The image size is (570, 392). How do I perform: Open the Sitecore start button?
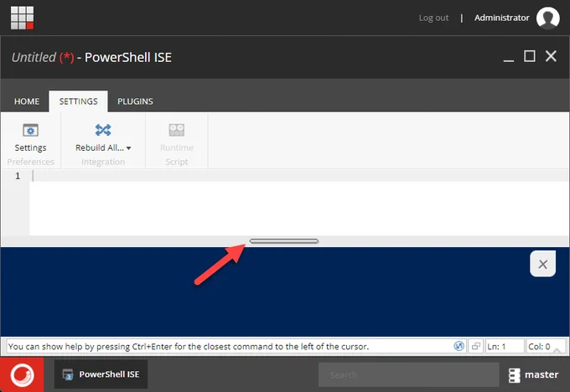click(22, 374)
